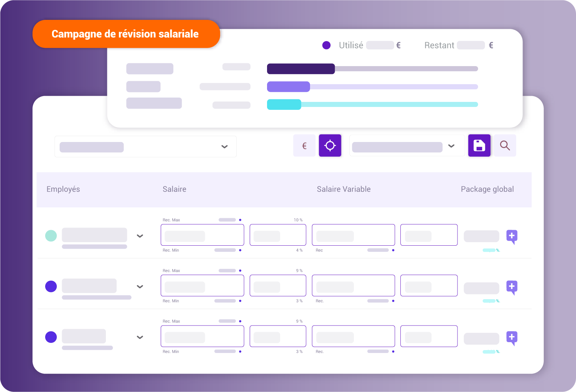Click the dark purple budget progress bar
Screen dimensions: 576x392
[x=301, y=69]
